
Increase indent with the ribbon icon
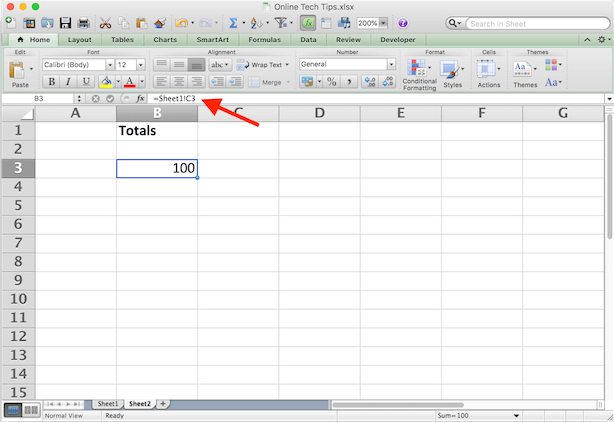coord(235,82)
